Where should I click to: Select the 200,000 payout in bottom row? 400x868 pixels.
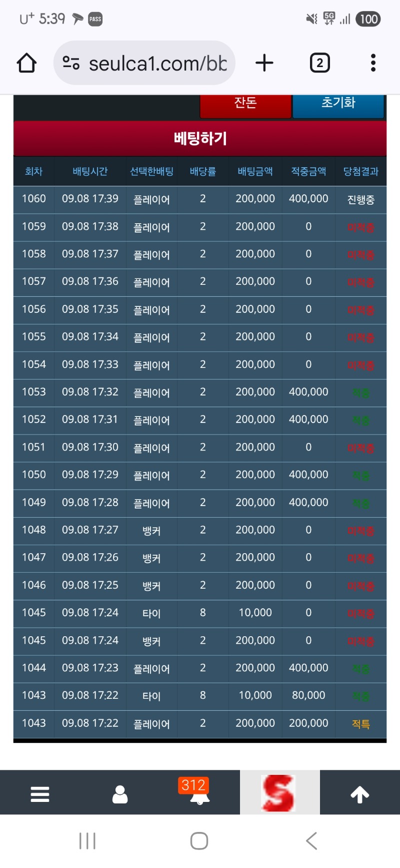[x=308, y=723]
